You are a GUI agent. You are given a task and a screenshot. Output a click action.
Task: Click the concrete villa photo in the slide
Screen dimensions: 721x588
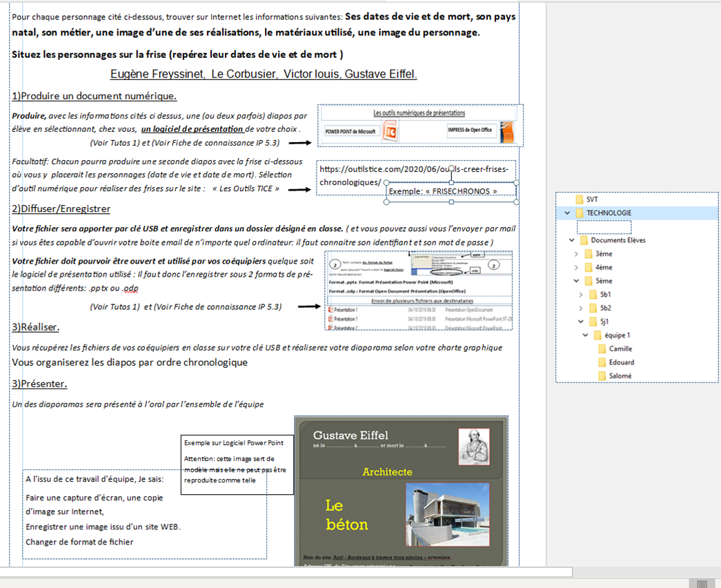(447, 514)
